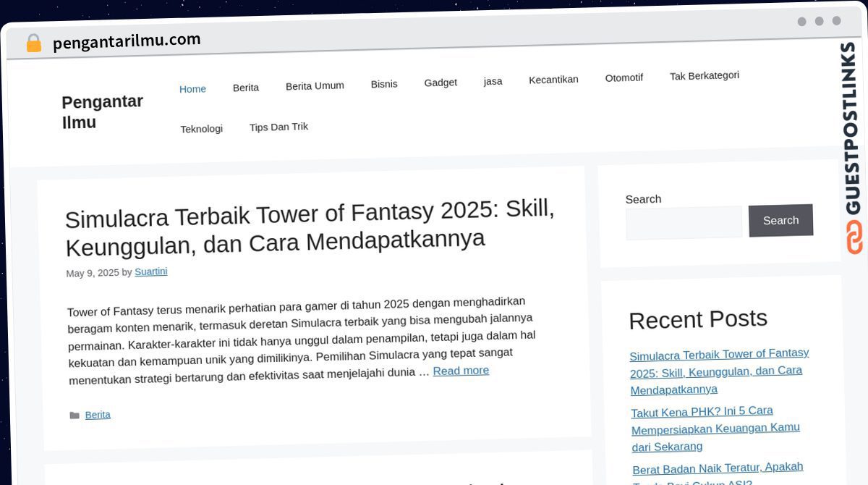
Task: Open the Kecantikan category
Action: click(553, 80)
